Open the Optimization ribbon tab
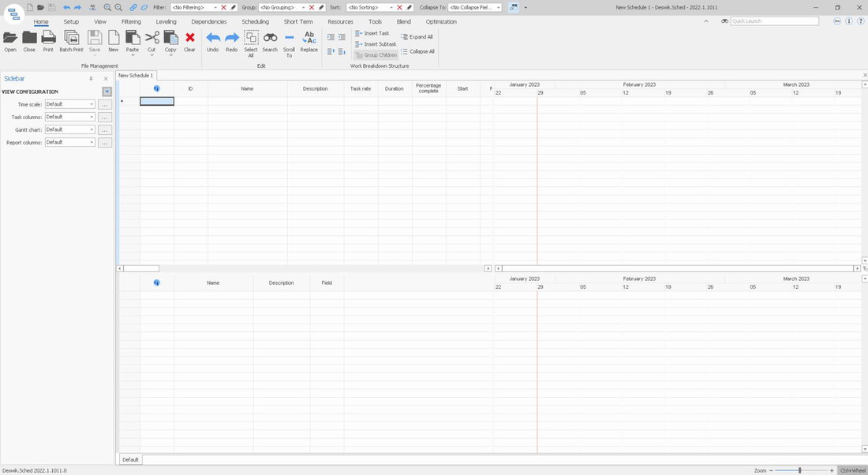The width and height of the screenshot is (868, 475). 441,21
